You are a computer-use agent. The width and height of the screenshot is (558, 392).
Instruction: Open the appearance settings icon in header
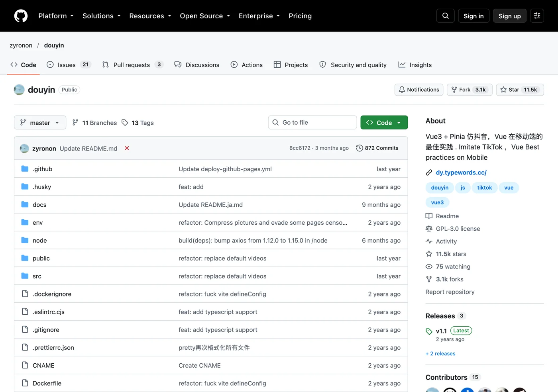537,16
